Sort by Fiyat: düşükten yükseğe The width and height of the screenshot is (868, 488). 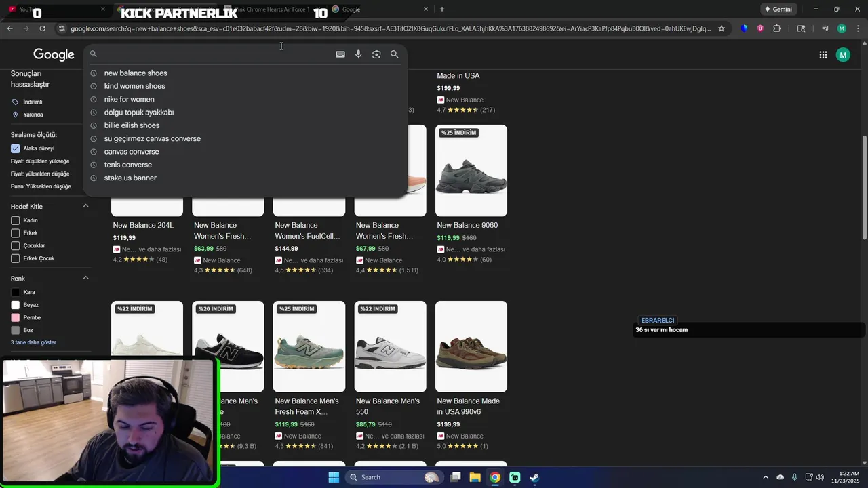tap(40, 161)
